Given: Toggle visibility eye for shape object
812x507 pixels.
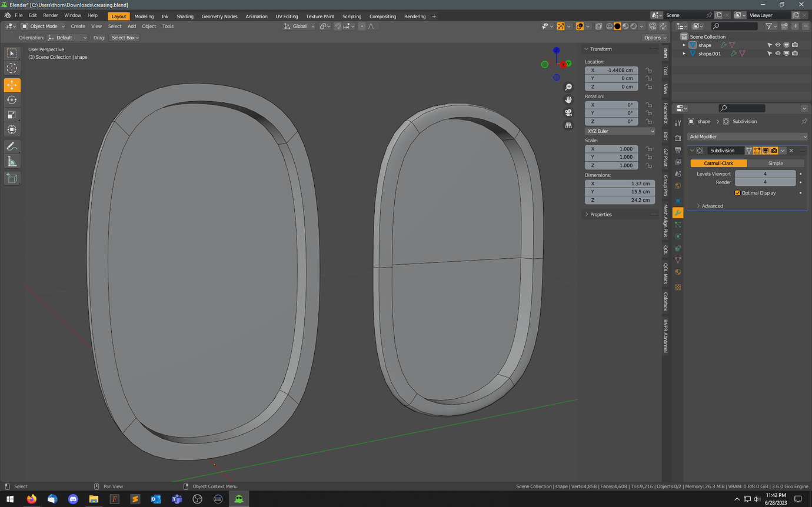Looking at the screenshot, I should coord(778,45).
